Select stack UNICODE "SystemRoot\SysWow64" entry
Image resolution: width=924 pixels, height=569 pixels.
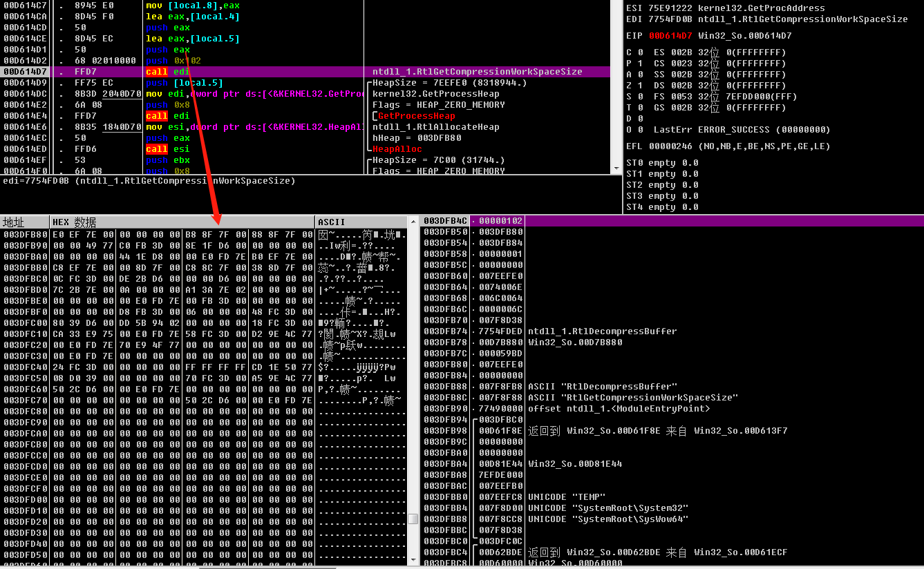pos(607,519)
